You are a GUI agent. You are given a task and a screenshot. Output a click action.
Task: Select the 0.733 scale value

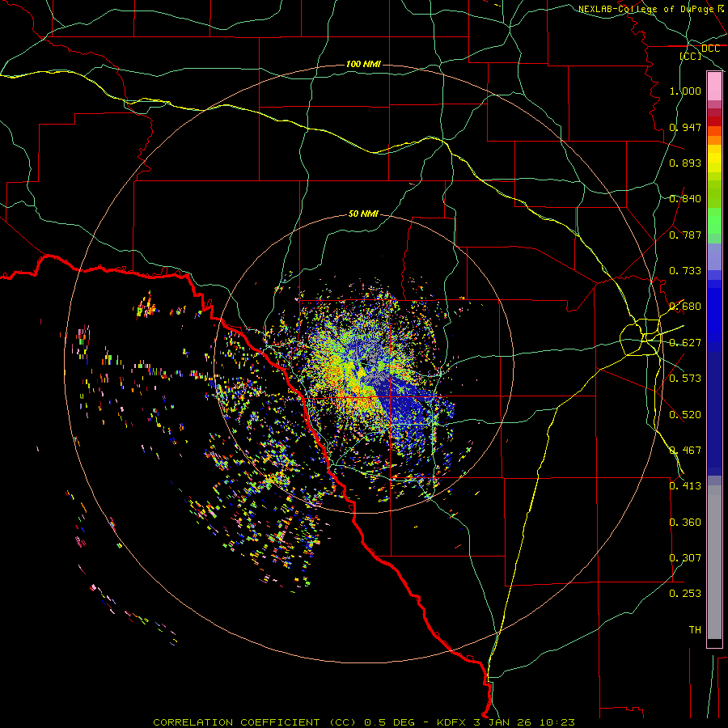click(x=685, y=271)
